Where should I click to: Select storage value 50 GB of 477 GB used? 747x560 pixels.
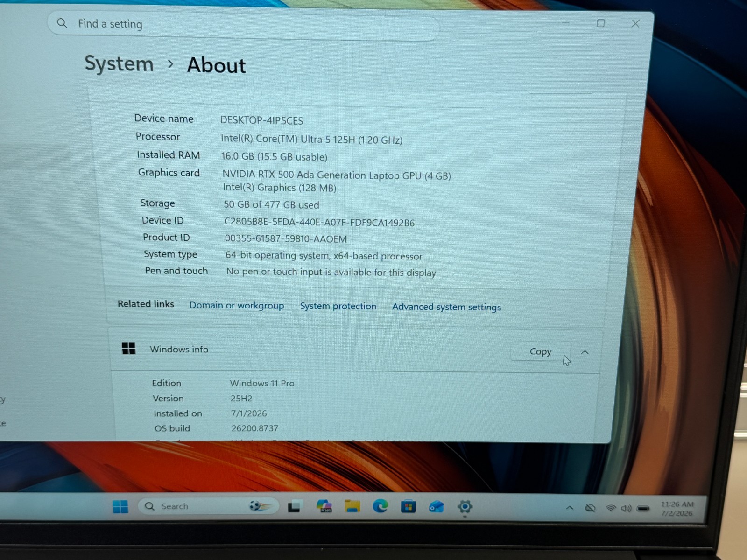(271, 204)
